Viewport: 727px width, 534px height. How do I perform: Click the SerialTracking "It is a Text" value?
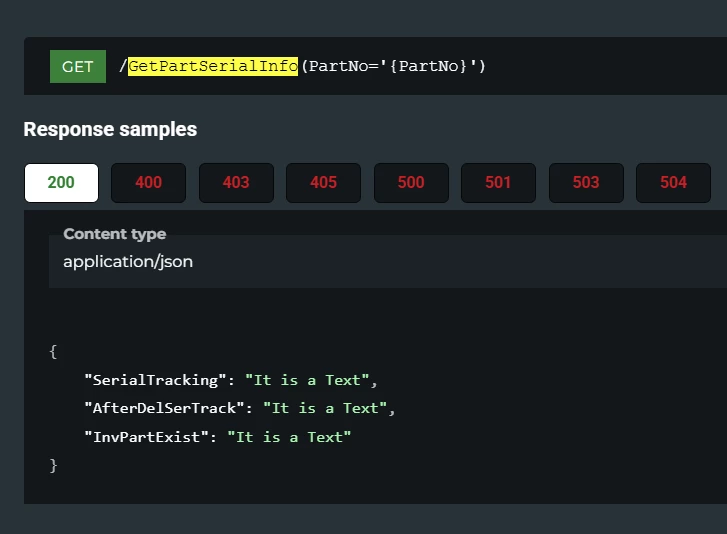coord(309,380)
